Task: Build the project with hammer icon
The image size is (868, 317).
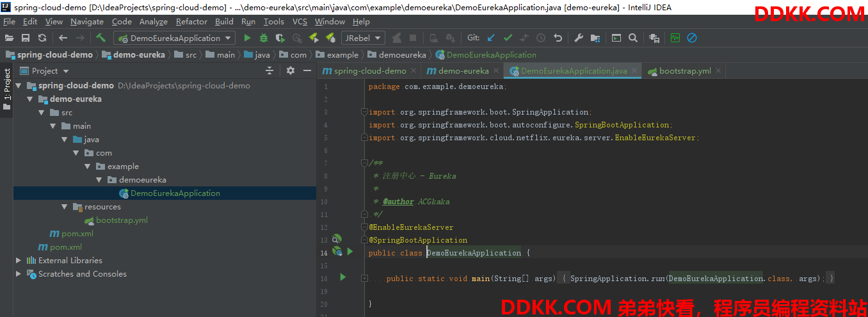Action: [101, 38]
